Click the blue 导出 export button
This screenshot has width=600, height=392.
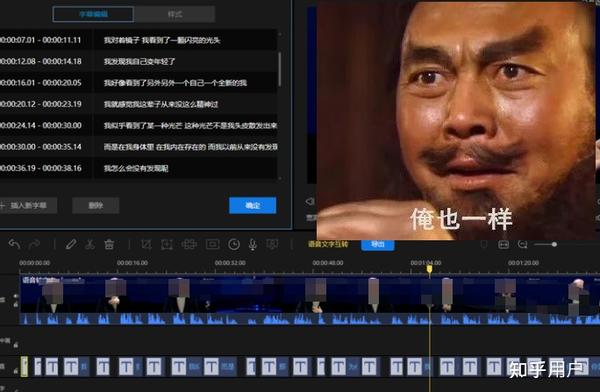(378, 245)
